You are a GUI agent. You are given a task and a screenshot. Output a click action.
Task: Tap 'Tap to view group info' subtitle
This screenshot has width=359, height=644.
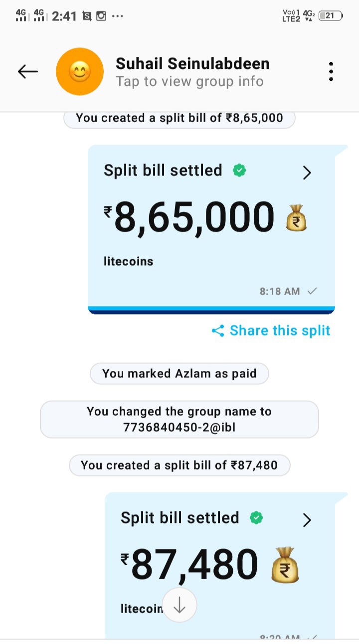click(x=189, y=82)
